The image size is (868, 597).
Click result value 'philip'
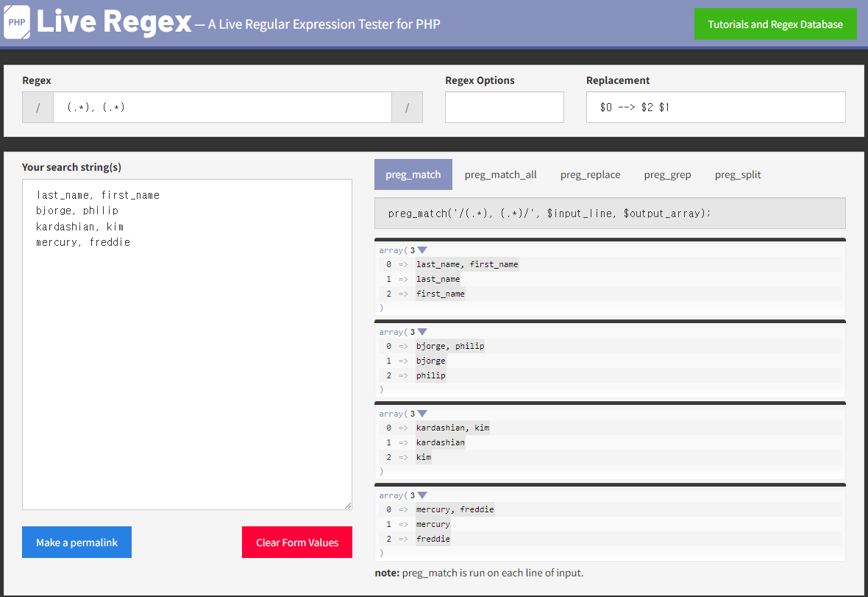click(430, 375)
